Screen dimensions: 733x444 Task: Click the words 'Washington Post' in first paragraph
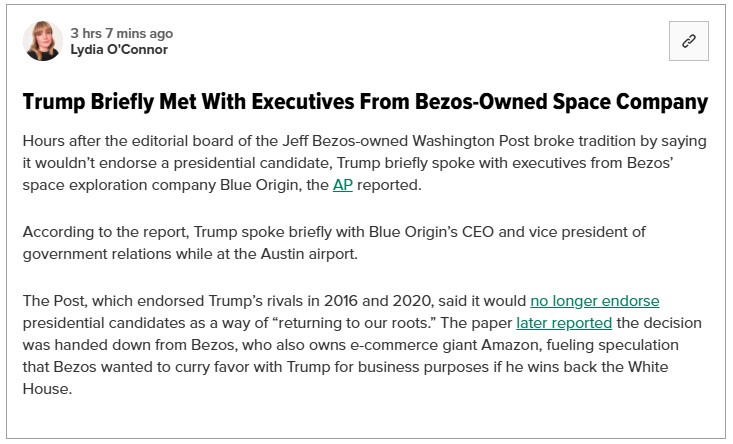pyautogui.click(x=471, y=141)
